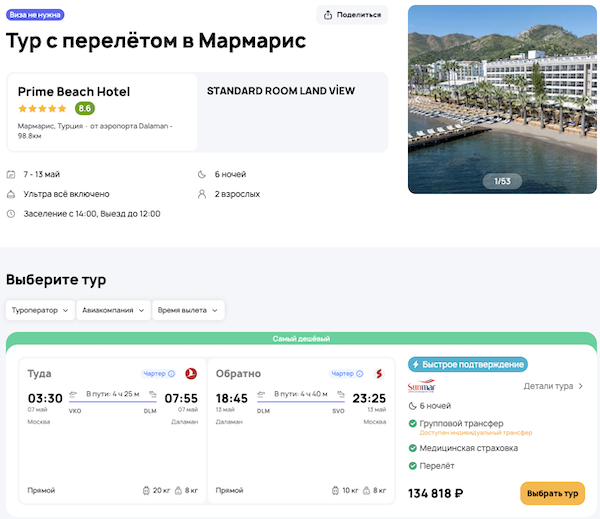
Task: Expand the 'Время вылета' dropdown
Action: pyautogui.click(x=188, y=310)
